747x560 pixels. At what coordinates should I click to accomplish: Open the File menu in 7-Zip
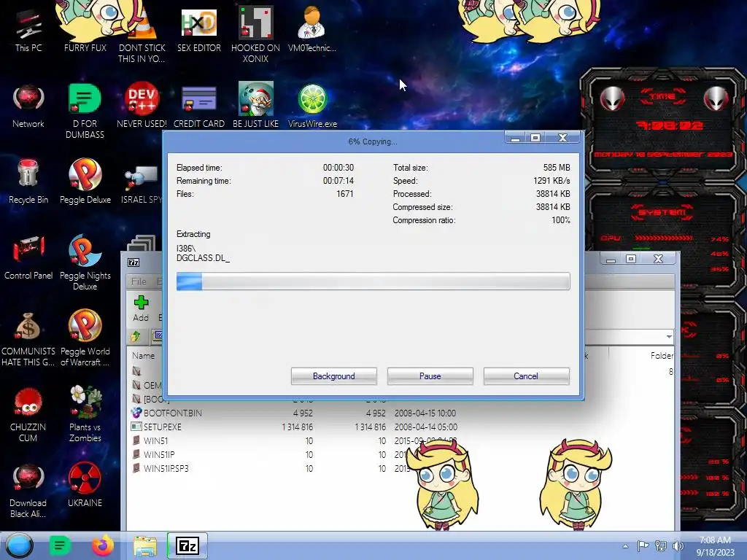pos(139,281)
